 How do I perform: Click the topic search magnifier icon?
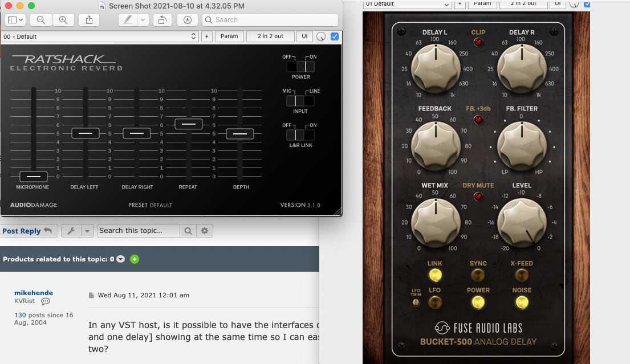pyautogui.click(x=188, y=231)
